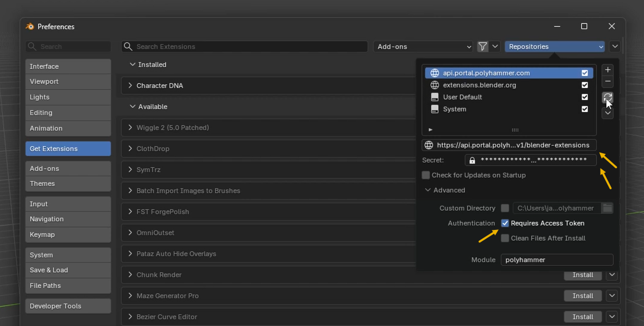Open the File Paths tab

(68, 286)
